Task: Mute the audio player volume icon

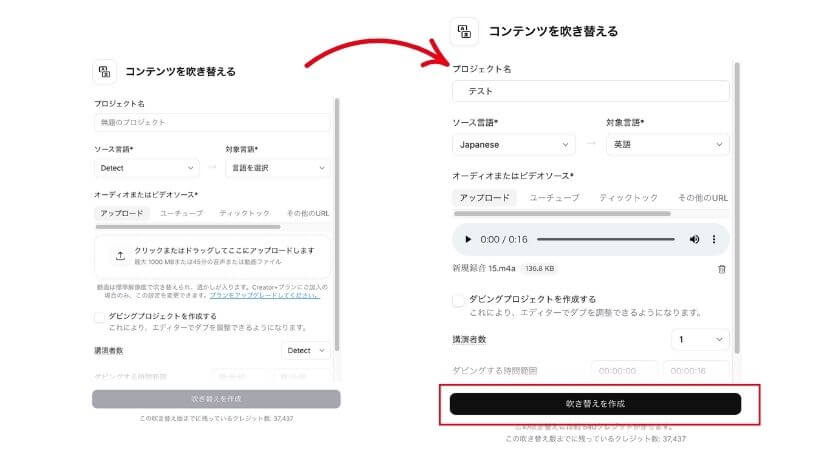Action: tap(694, 239)
